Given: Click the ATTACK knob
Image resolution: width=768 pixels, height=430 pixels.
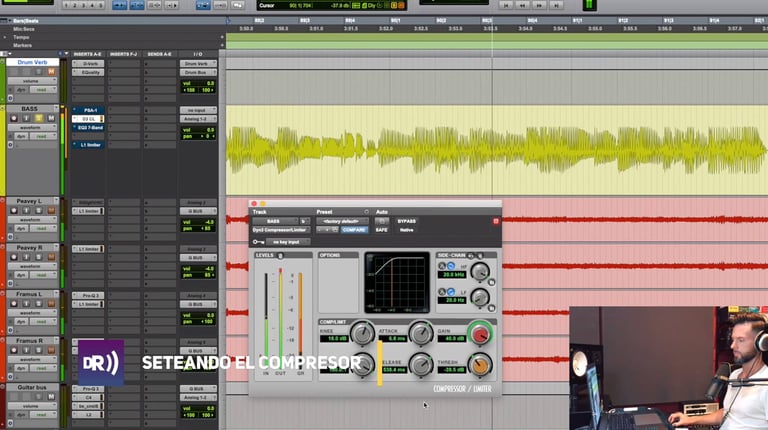Looking at the screenshot, I should click(x=421, y=334).
